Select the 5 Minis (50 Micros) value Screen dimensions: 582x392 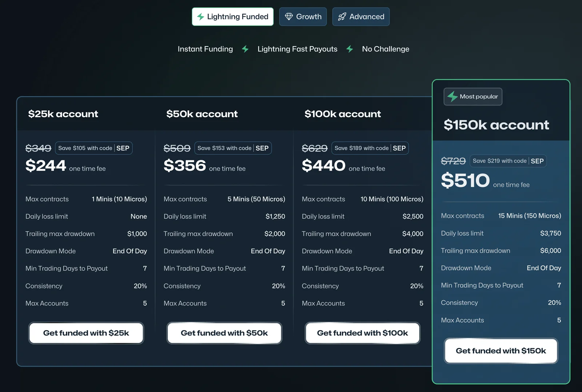[x=256, y=199]
